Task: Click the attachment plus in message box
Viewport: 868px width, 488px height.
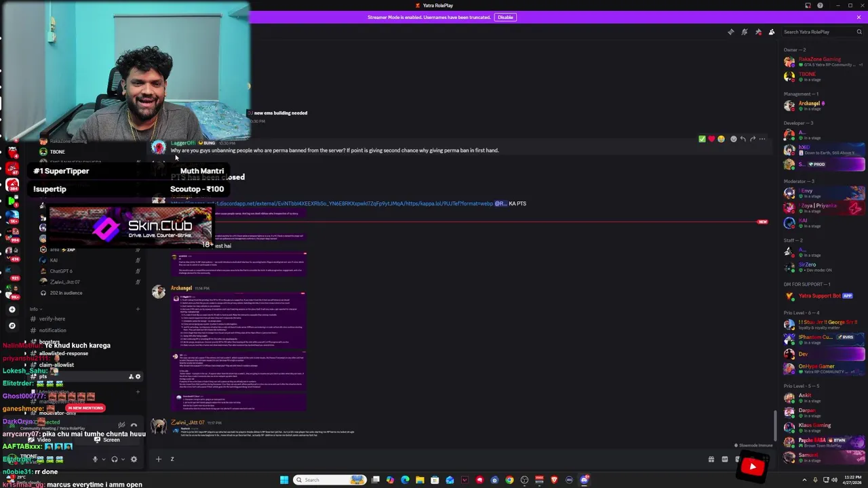Action: point(158,459)
